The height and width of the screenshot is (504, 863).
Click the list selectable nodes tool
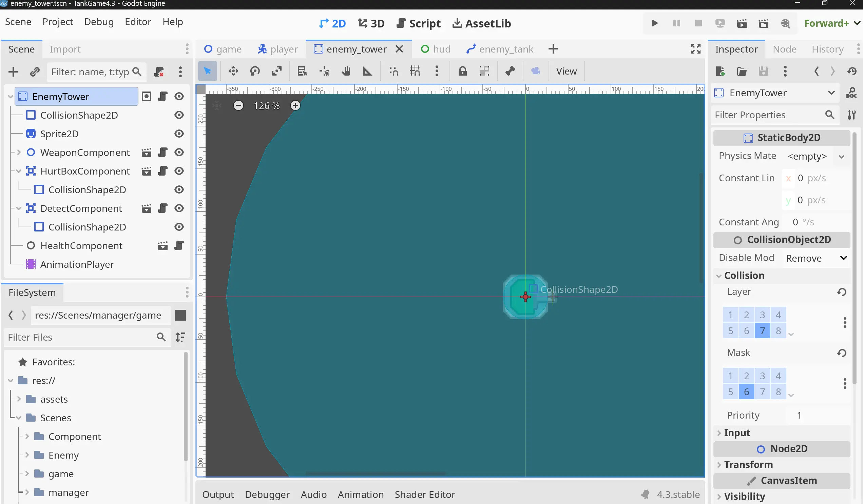pos(302,71)
